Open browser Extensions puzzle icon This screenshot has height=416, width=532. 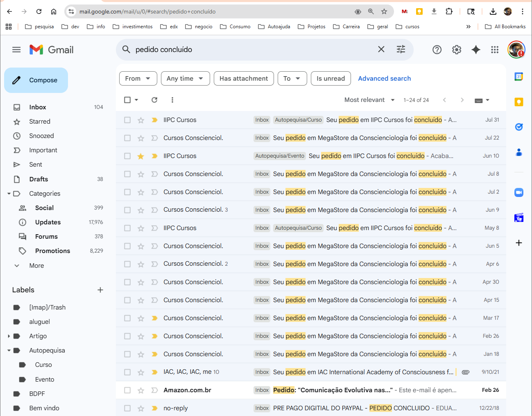(449, 11)
